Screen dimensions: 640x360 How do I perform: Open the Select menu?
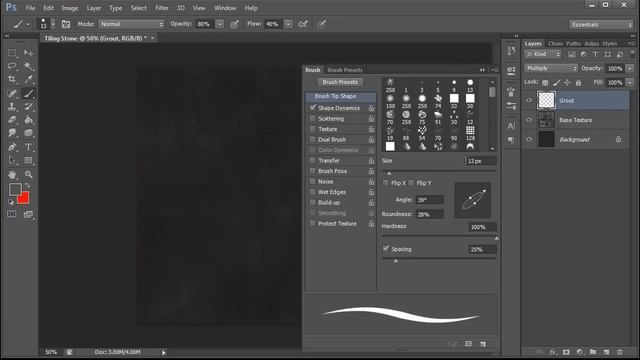138,8
